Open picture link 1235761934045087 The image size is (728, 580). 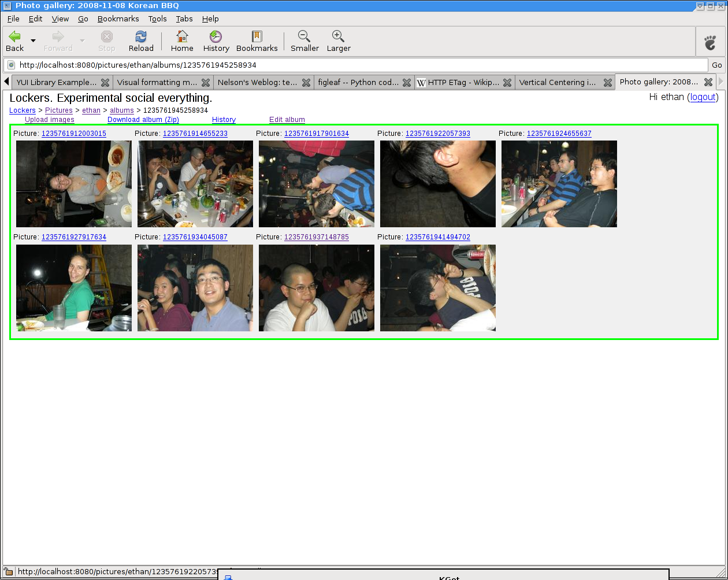click(x=195, y=237)
